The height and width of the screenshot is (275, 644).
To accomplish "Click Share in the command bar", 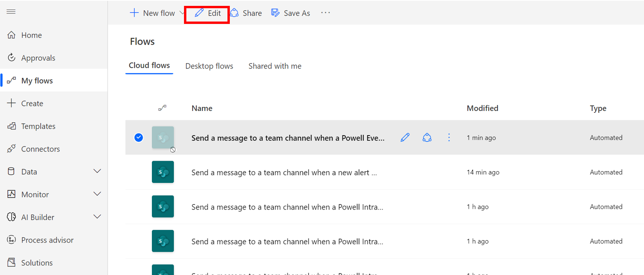I will pos(246,13).
